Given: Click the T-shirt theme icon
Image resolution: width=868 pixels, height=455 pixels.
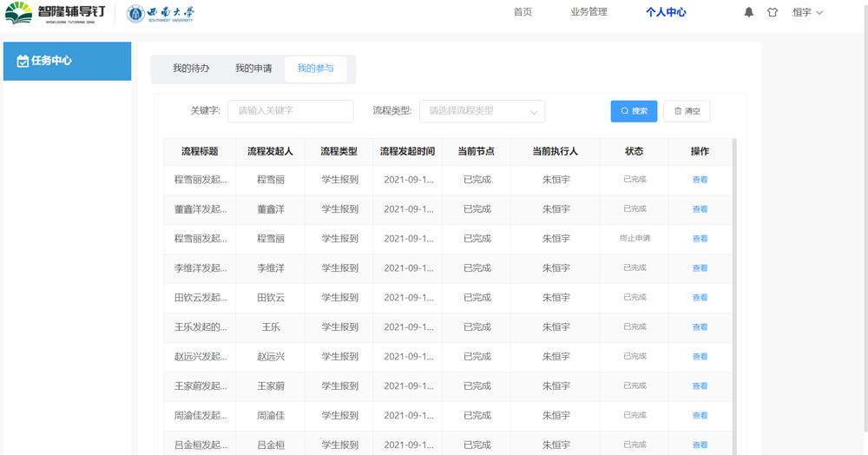Looking at the screenshot, I should click(773, 13).
